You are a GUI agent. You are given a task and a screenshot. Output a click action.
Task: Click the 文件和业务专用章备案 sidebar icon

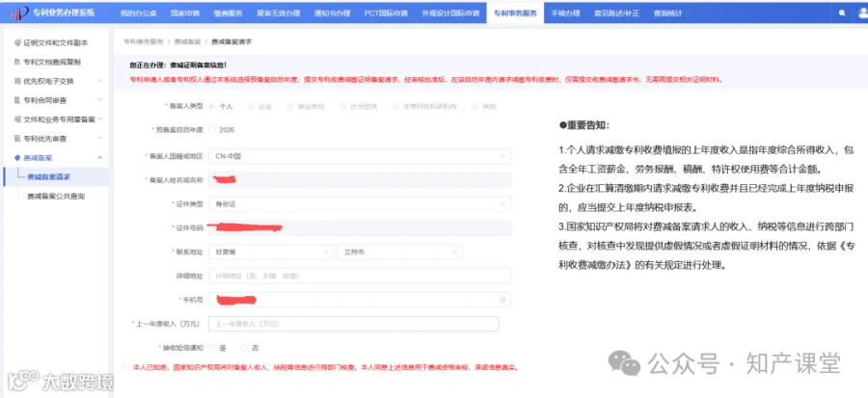pos(17,119)
